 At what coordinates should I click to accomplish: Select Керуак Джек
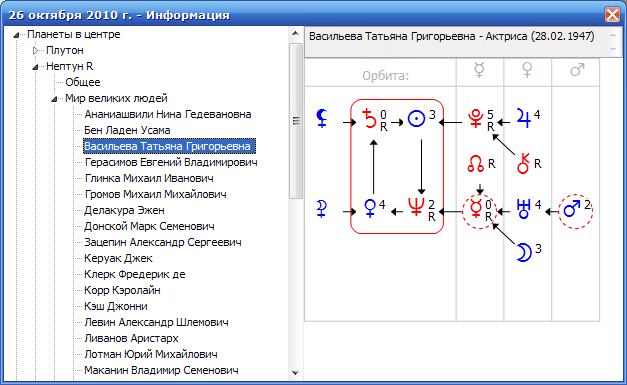pos(118,258)
